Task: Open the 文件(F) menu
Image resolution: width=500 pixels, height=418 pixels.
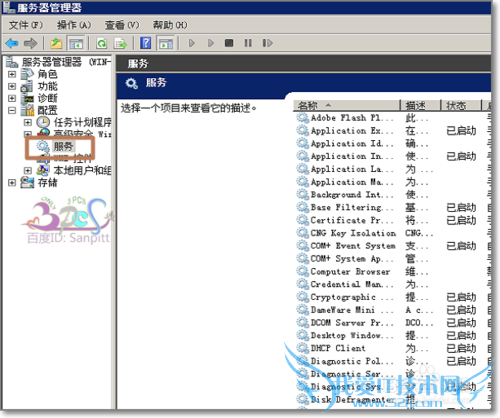Action: click(x=26, y=25)
